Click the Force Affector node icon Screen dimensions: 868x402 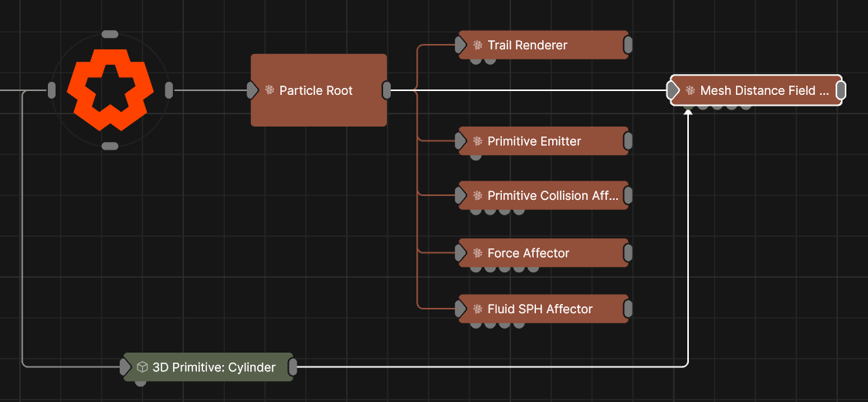(478, 253)
